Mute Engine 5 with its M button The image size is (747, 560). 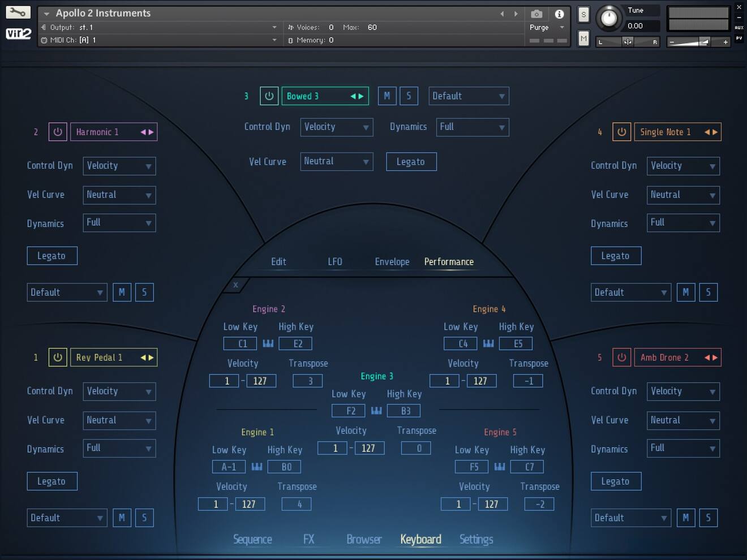click(x=686, y=518)
